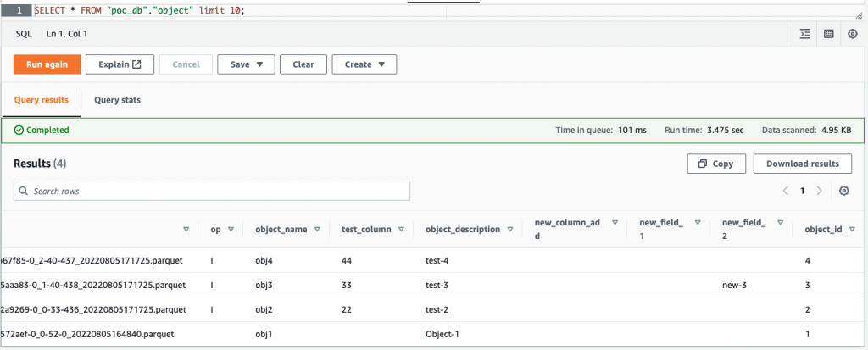Viewport: 868px width, 350px height.
Task: Click test_column value 22
Action: pos(347,309)
